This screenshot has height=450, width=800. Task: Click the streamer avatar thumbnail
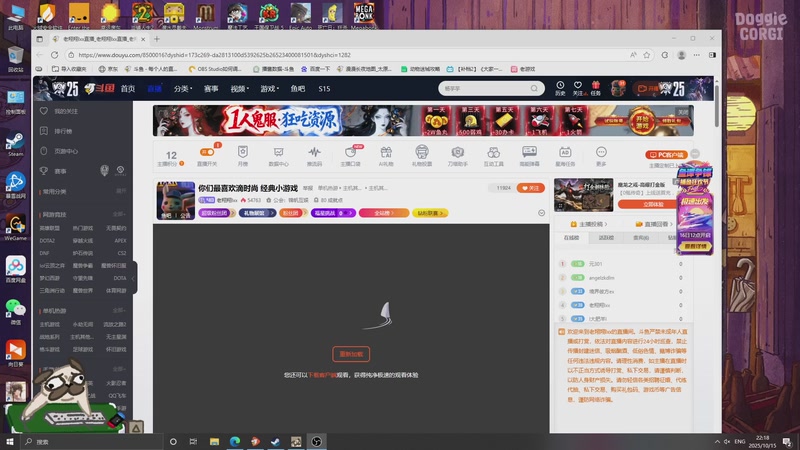click(x=176, y=199)
